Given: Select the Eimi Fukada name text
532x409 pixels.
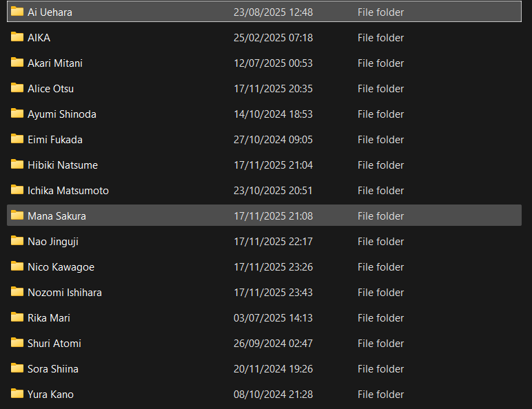Looking at the screenshot, I should (x=55, y=139).
